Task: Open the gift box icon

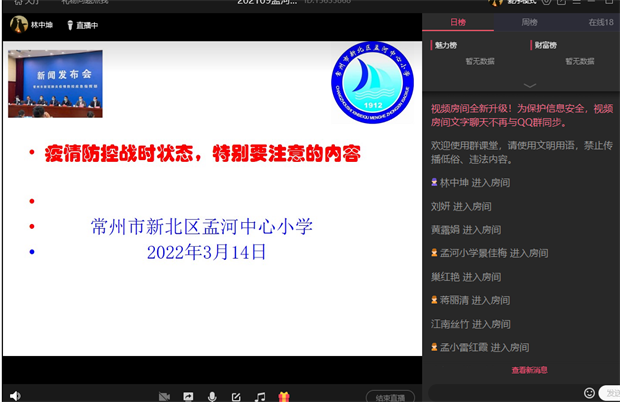Action: pos(284,397)
